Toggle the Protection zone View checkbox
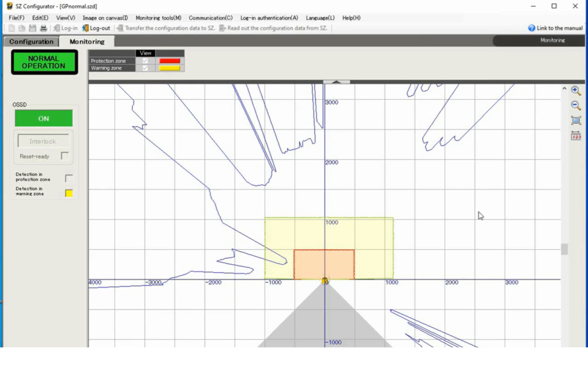This screenshot has height=372, width=588. (145, 61)
